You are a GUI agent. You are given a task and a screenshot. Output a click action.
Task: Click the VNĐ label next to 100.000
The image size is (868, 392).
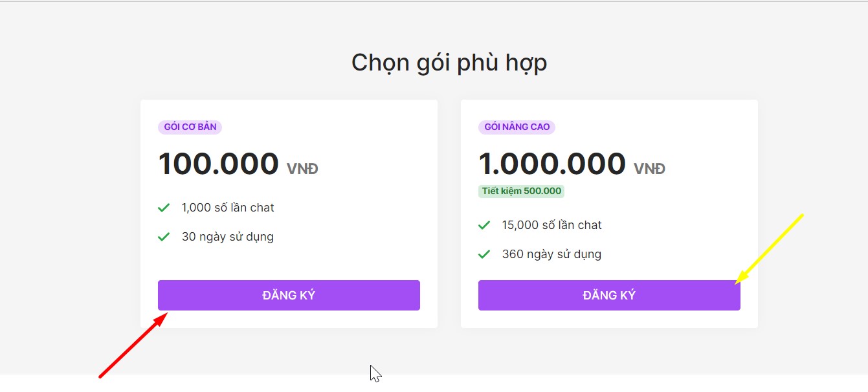tap(302, 169)
